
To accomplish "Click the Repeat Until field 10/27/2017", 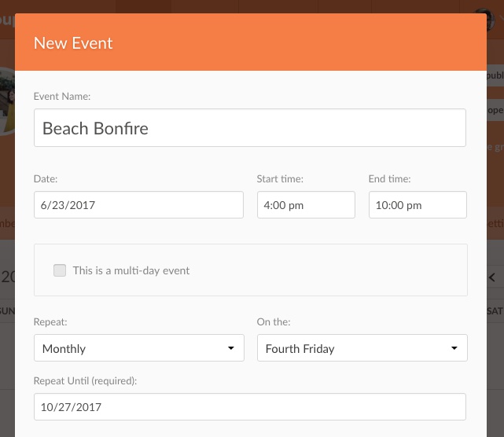I will click(250, 406).
